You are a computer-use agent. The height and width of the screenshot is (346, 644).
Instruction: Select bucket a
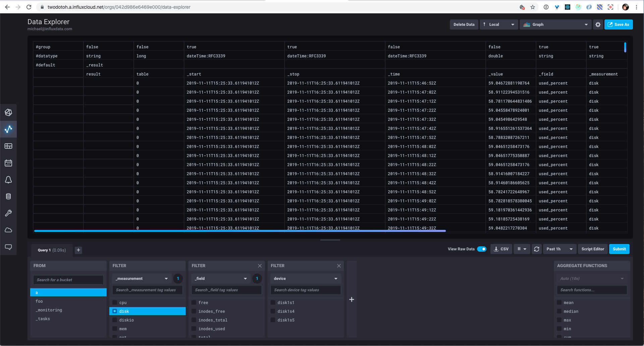(68, 292)
